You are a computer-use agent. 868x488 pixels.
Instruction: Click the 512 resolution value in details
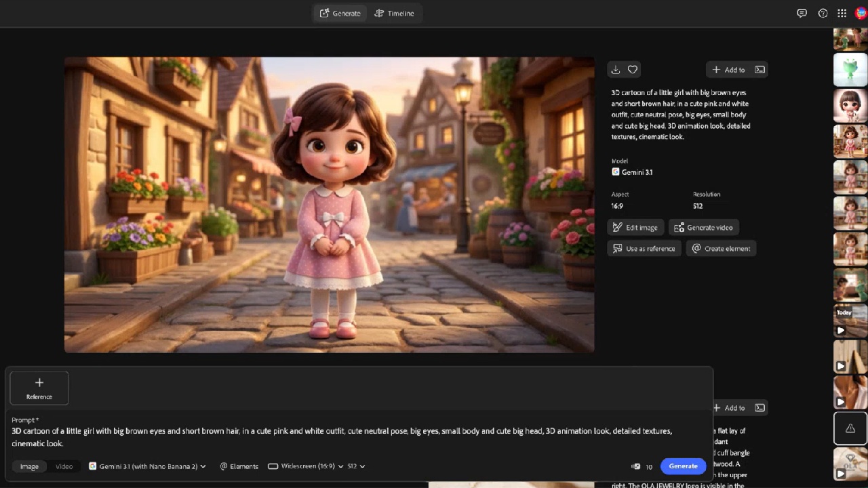pyautogui.click(x=698, y=206)
